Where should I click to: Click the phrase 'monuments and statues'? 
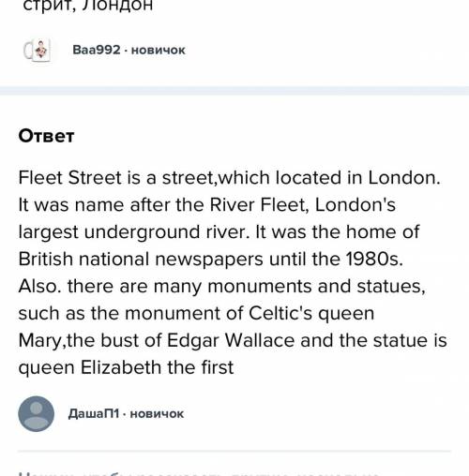tap(316, 286)
